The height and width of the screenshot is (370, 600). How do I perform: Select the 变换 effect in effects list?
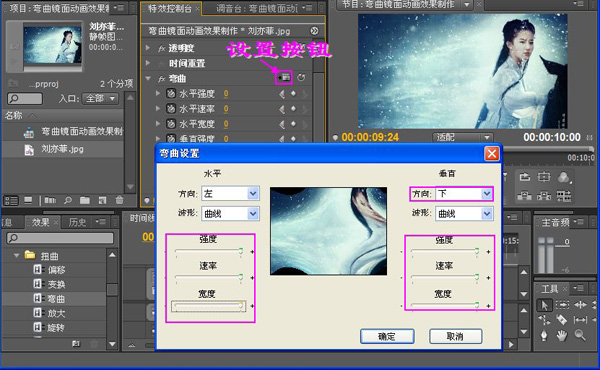tap(56, 284)
